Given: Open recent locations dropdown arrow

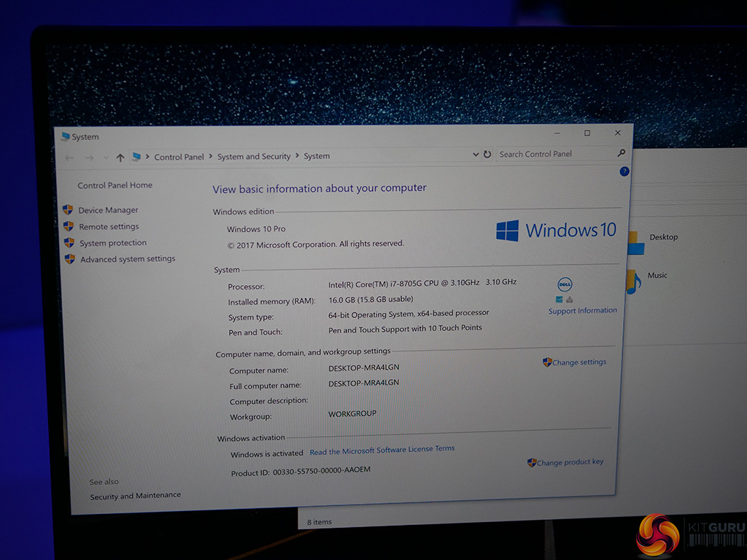Looking at the screenshot, I should (x=106, y=157).
